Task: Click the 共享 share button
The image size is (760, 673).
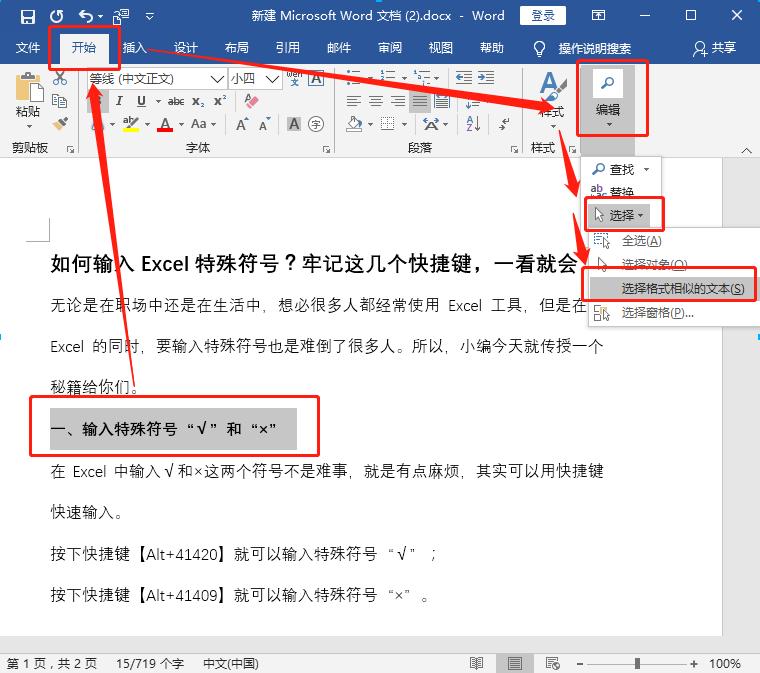Action: tap(714, 48)
